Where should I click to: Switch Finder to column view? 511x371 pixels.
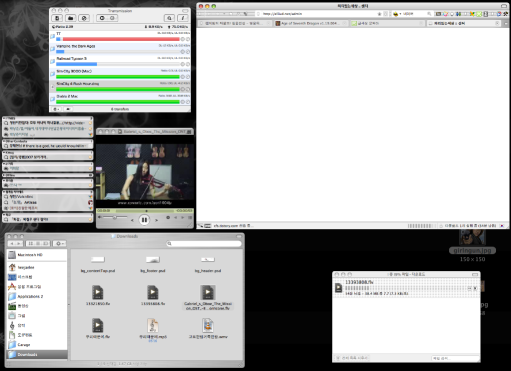[x=46, y=244]
